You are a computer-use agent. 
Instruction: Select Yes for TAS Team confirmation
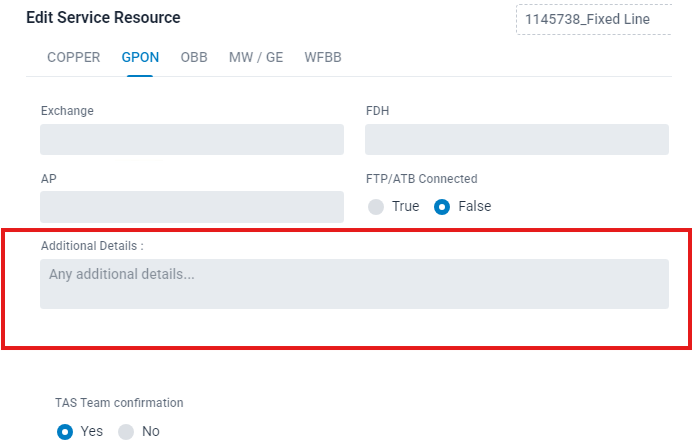pos(66,432)
